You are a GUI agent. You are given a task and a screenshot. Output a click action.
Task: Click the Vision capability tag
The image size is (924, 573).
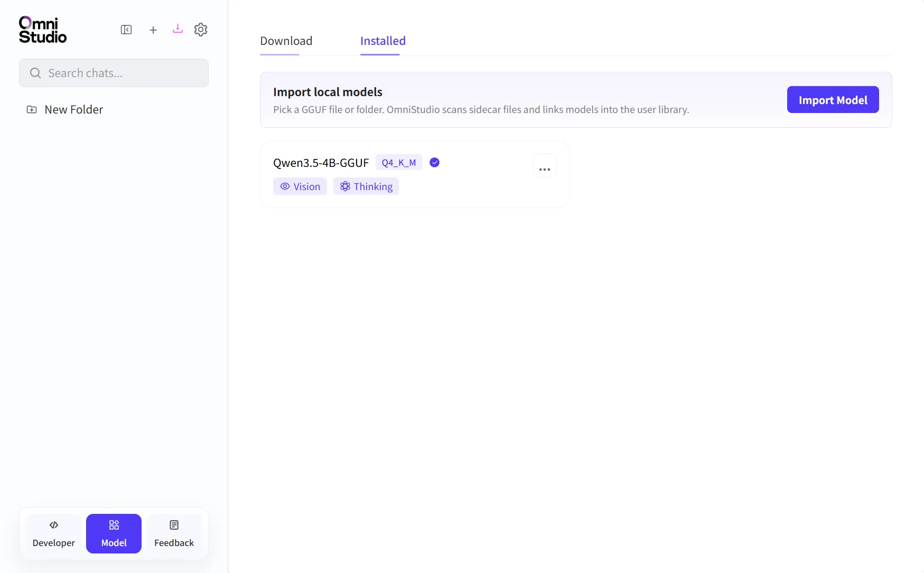click(x=300, y=186)
